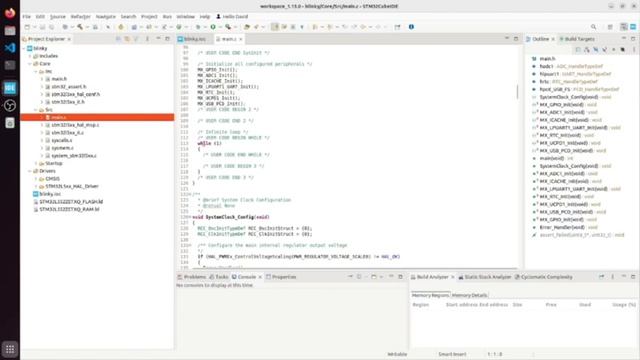
Task: Click the Project Explorer filter icon
Action: tap(136, 39)
